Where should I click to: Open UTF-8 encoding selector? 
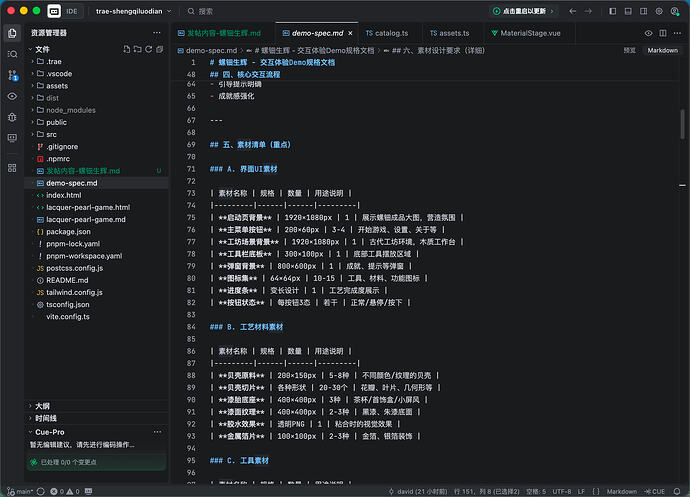click(562, 491)
